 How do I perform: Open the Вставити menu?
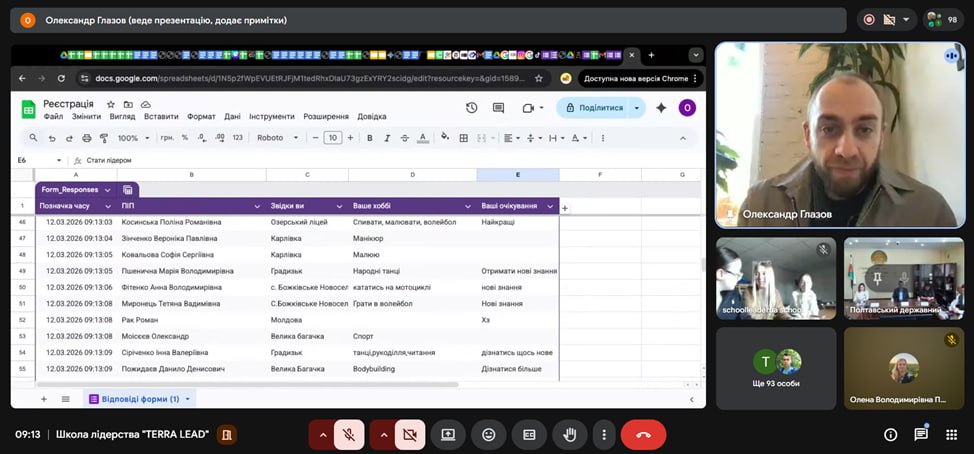161,116
